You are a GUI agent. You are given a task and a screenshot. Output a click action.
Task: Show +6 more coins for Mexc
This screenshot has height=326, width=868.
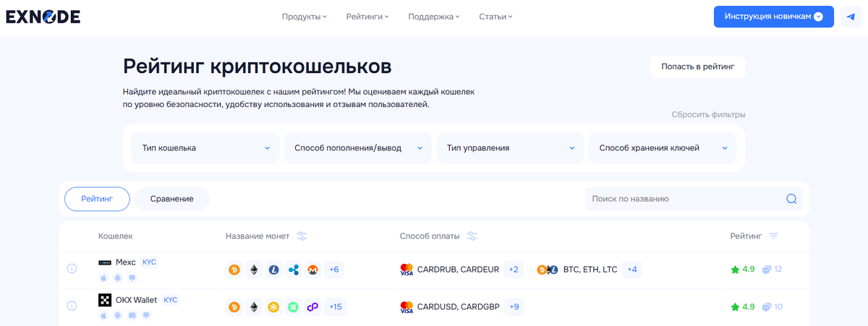[334, 270]
